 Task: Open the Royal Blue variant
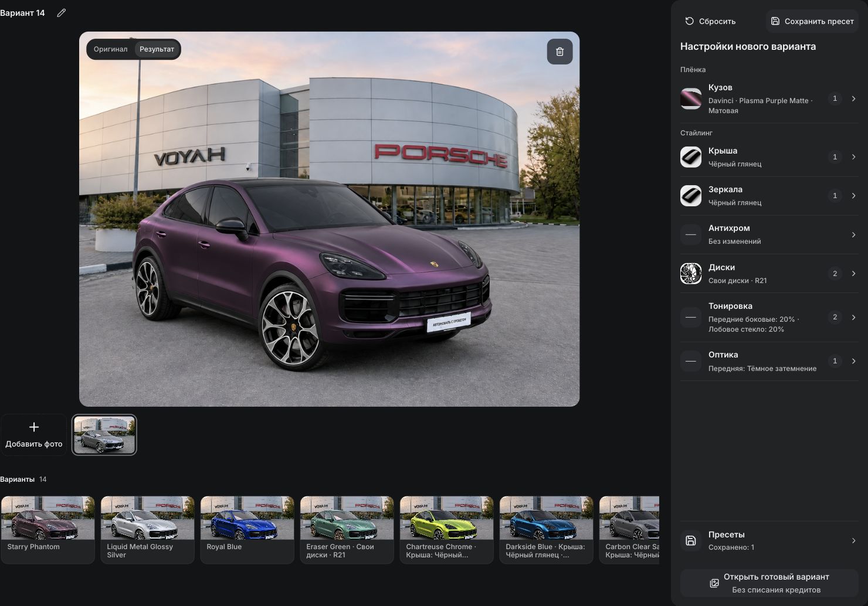click(247, 530)
